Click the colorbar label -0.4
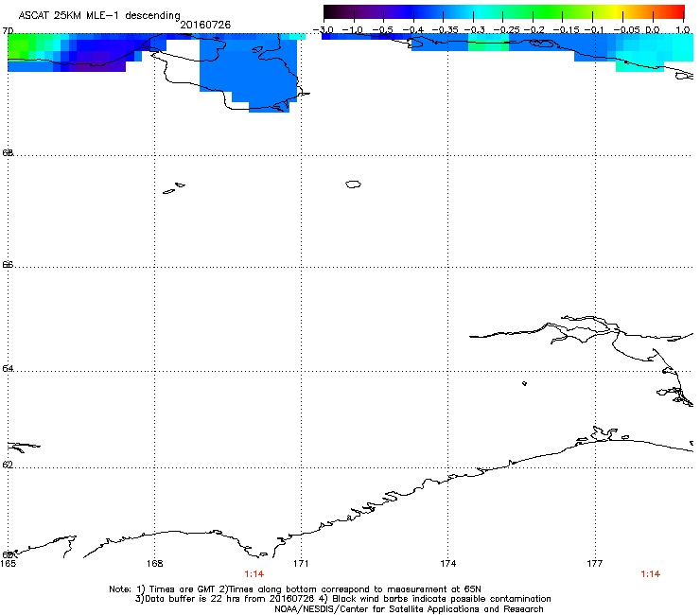 (413, 30)
